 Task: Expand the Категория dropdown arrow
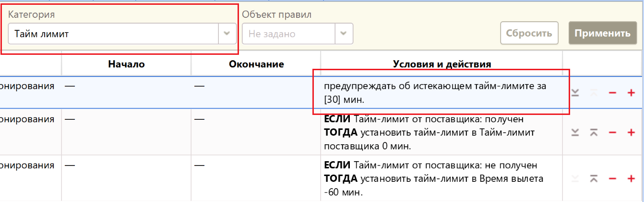(x=227, y=34)
